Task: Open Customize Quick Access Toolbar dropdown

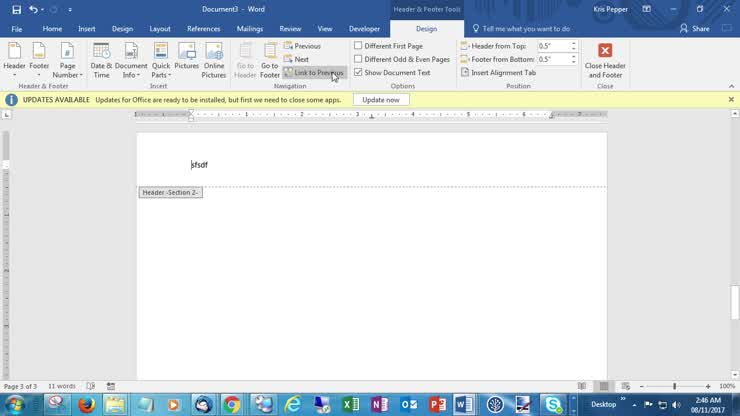Action: pos(70,9)
